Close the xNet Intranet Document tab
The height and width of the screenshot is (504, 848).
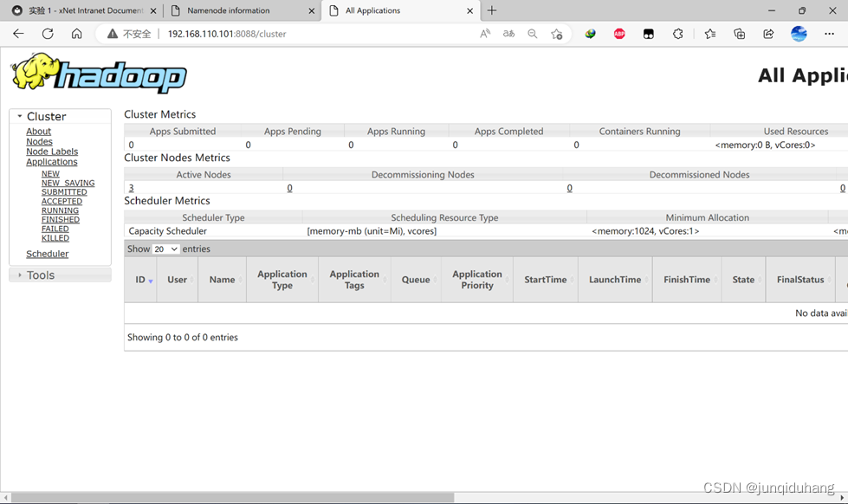tap(153, 10)
